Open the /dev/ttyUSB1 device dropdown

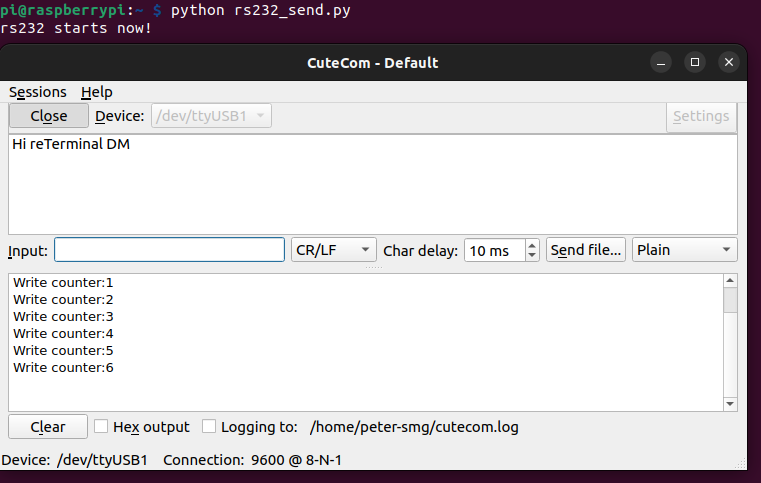pos(211,116)
